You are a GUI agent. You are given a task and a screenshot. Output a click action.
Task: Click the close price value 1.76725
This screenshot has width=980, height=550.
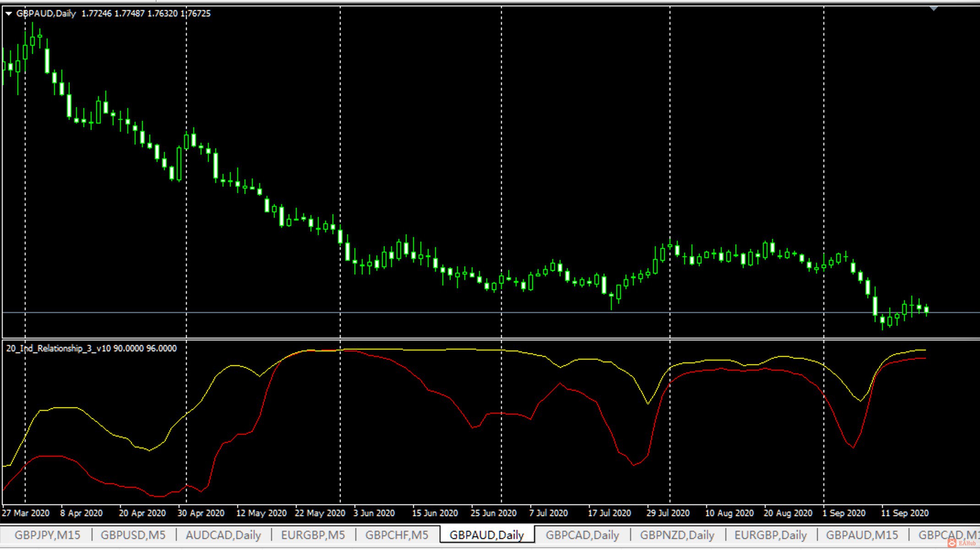(x=196, y=14)
